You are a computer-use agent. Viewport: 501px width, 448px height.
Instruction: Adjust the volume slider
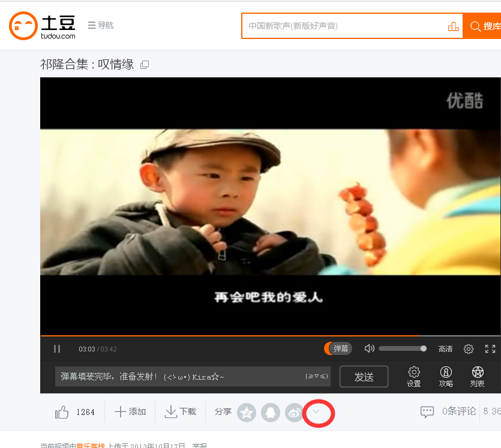(403, 348)
